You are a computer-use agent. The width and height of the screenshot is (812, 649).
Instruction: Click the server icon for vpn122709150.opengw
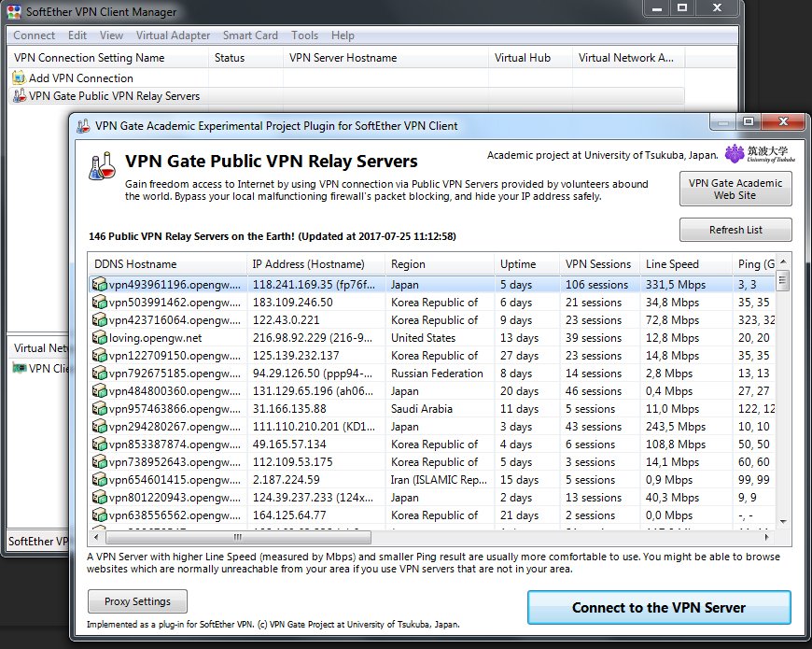coord(99,356)
